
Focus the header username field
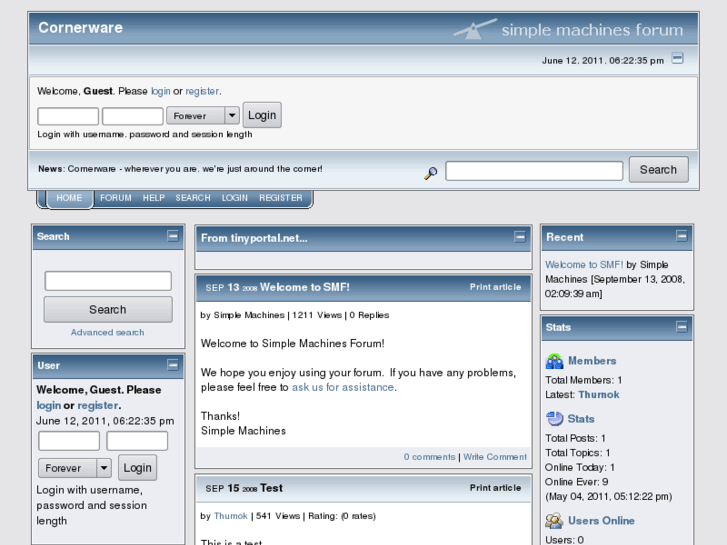pyautogui.click(x=68, y=116)
